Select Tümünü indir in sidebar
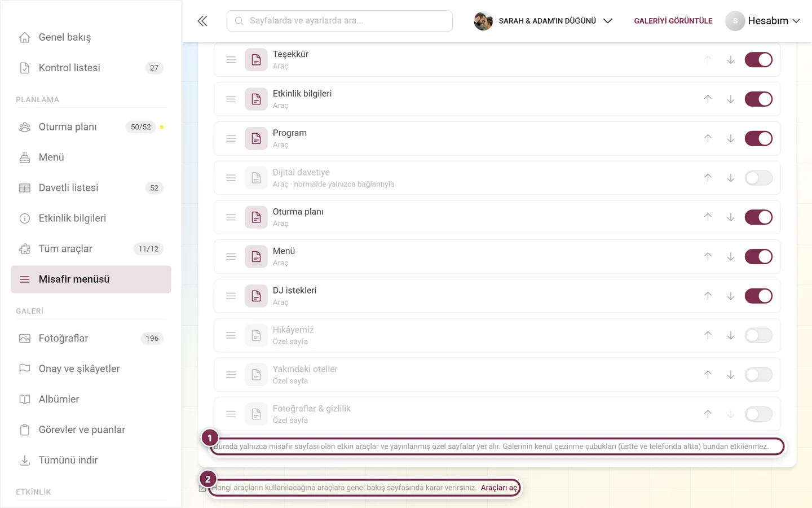 coord(91,461)
